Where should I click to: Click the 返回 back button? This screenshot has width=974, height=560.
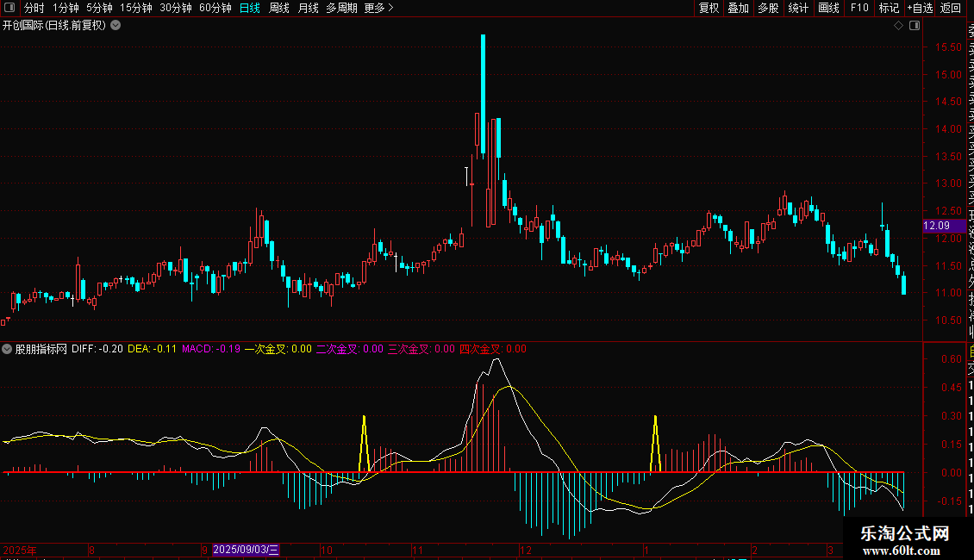click(x=951, y=8)
